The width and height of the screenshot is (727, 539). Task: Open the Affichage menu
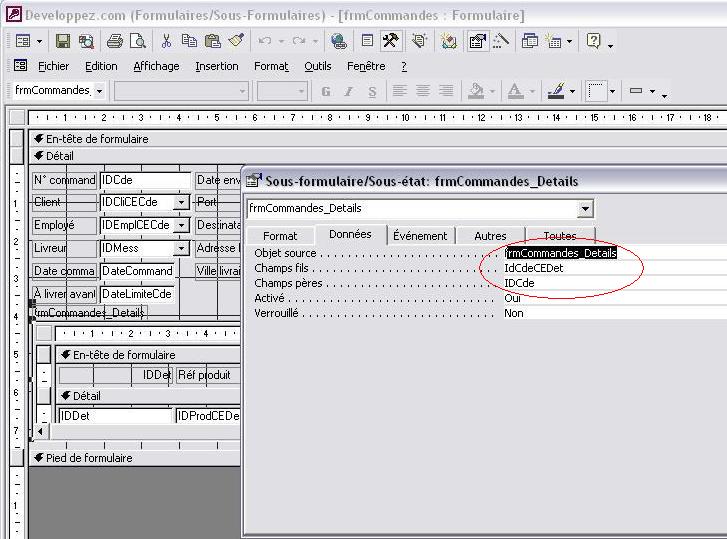(156, 66)
